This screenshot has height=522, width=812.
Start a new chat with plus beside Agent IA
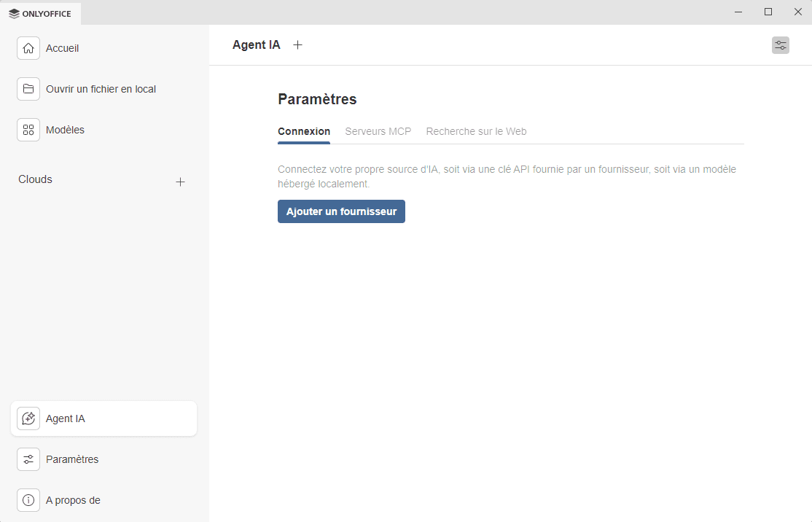[297, 45]
